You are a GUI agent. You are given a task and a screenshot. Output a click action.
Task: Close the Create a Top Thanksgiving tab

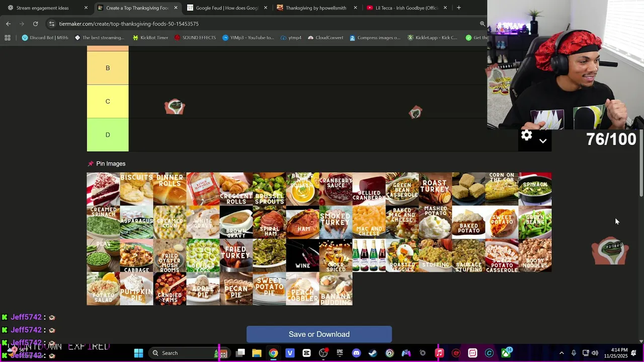(x=176, y=8)
